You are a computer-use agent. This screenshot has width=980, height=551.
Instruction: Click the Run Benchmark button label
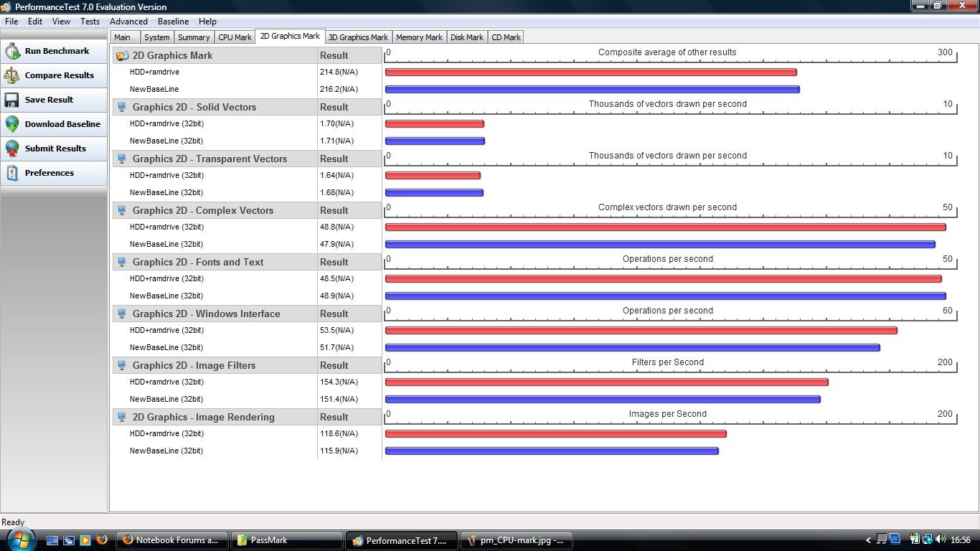(x=57, y=51)
